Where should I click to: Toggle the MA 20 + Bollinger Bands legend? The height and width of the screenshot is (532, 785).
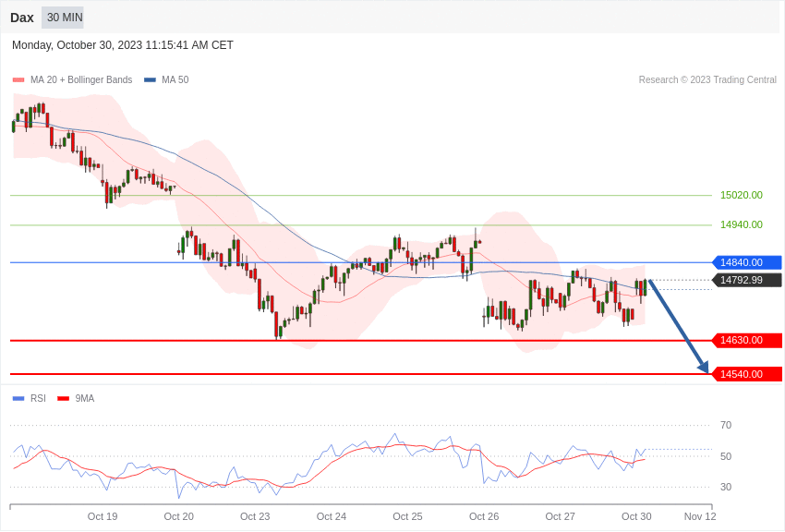73,80
